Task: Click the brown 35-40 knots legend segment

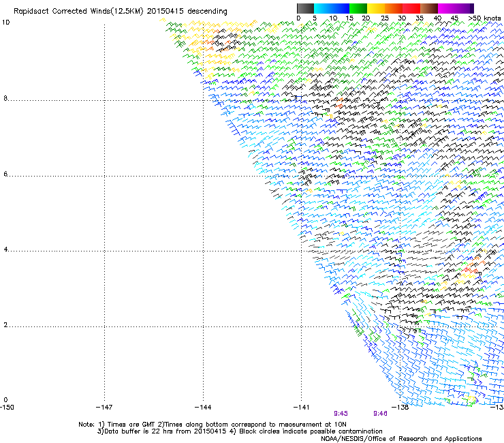Action: click(429, 8)
